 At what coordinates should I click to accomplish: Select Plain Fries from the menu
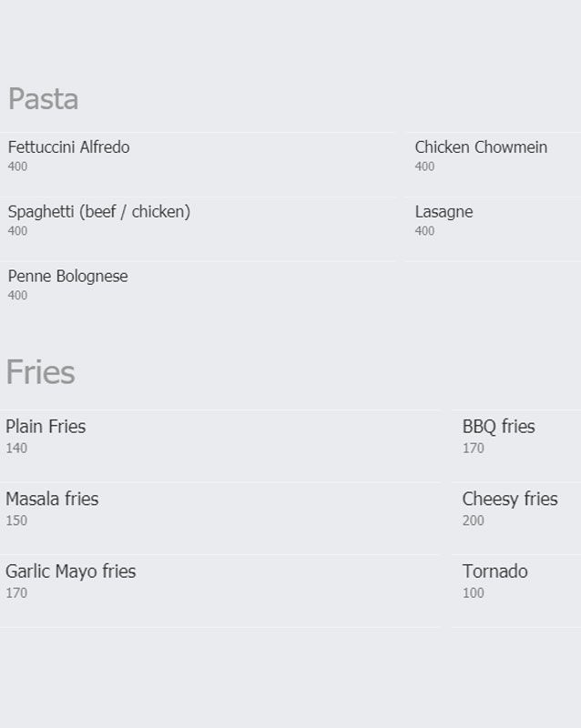pos(46,427)
